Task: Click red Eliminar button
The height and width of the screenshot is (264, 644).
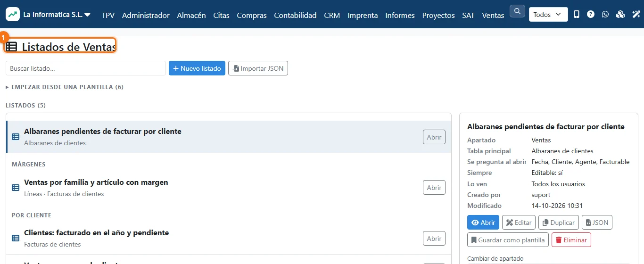Action: 571,240
